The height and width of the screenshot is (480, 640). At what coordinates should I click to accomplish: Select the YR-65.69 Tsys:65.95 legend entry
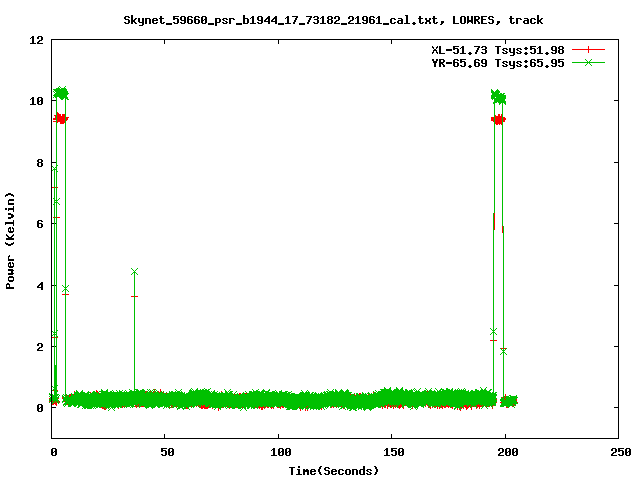498,63
